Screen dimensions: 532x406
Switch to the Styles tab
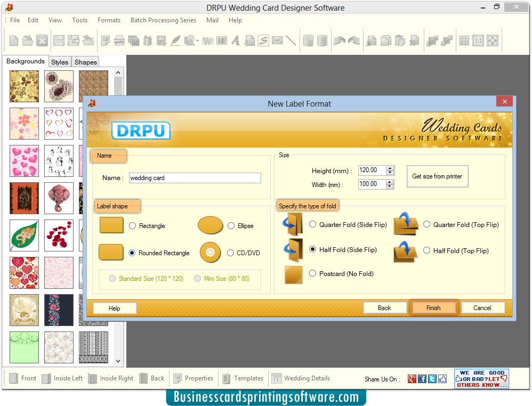pos(60,62)
